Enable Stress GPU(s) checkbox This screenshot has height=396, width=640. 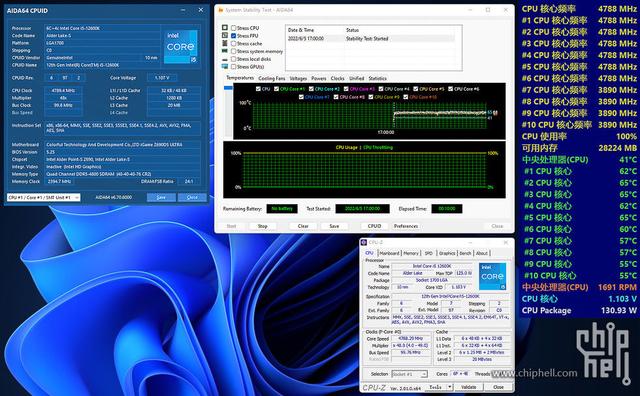[x=234, y=67]
